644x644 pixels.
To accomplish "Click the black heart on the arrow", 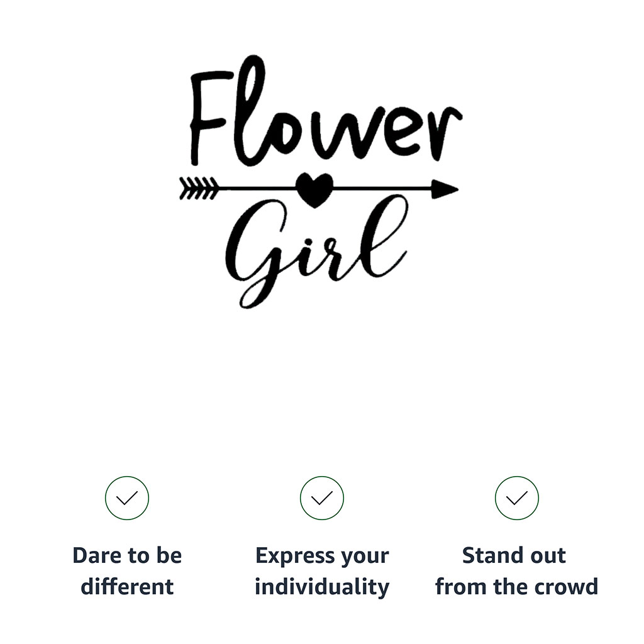I will 314,190.
